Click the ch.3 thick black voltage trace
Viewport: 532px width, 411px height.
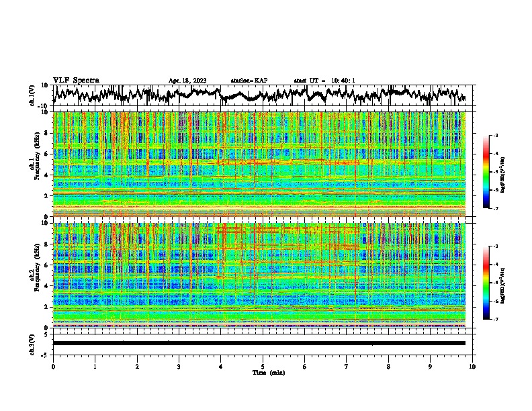click(259, 343)
